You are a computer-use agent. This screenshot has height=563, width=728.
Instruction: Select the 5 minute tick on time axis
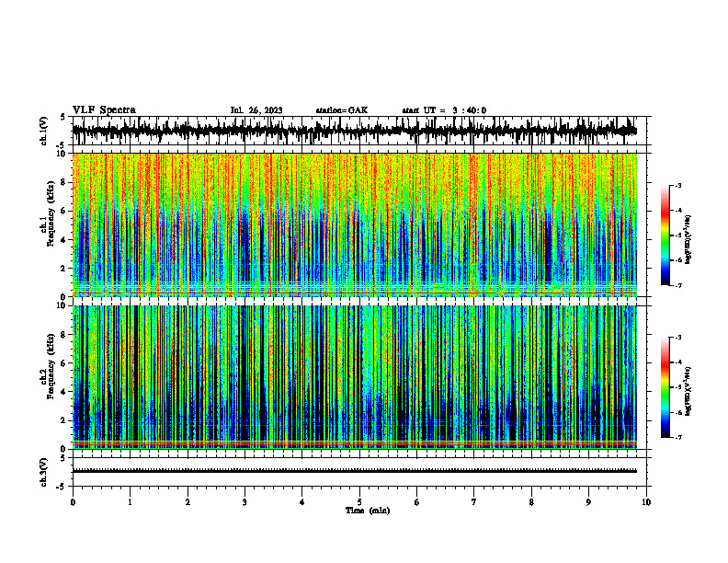click(359, 502)
